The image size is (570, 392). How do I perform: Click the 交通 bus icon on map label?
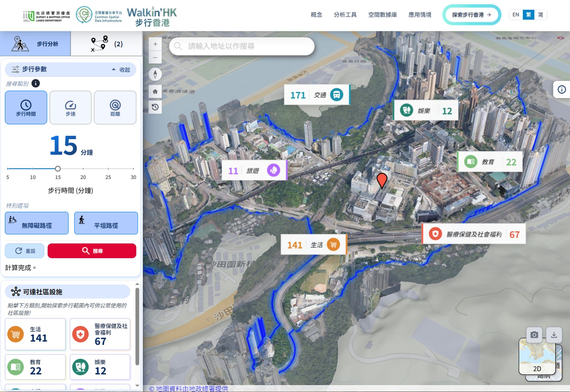[337, 95]
